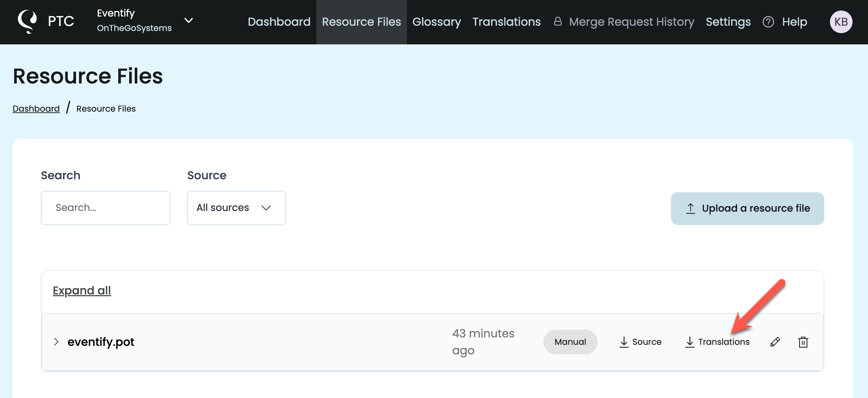
Task: Open the All sources dropdown
Action: (x=236, y=208)
